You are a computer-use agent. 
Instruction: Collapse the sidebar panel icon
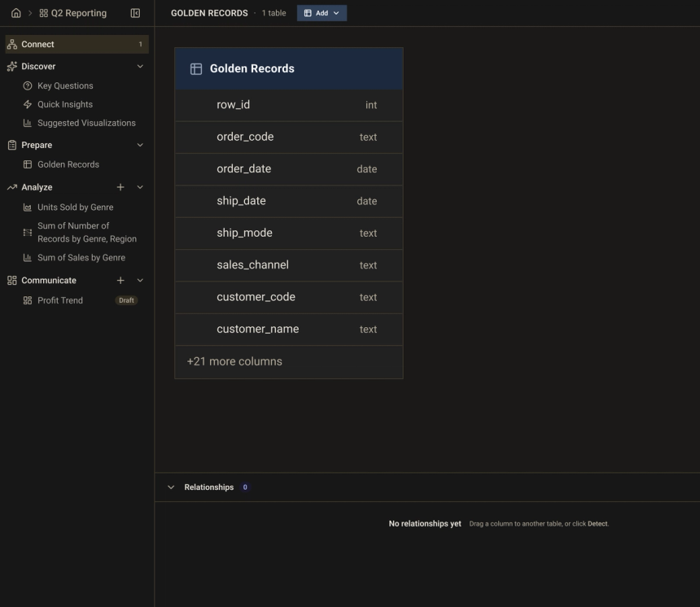(135, 13)
